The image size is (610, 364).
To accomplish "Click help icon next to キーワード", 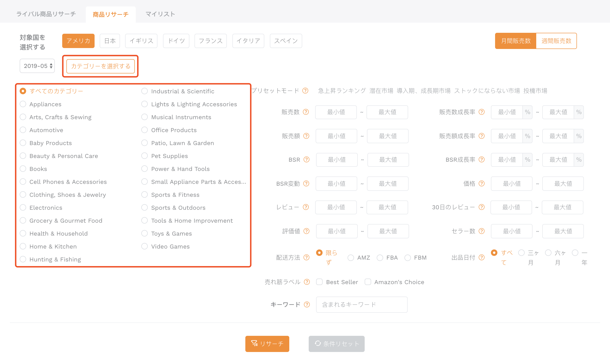I will (x=307, y=304).
